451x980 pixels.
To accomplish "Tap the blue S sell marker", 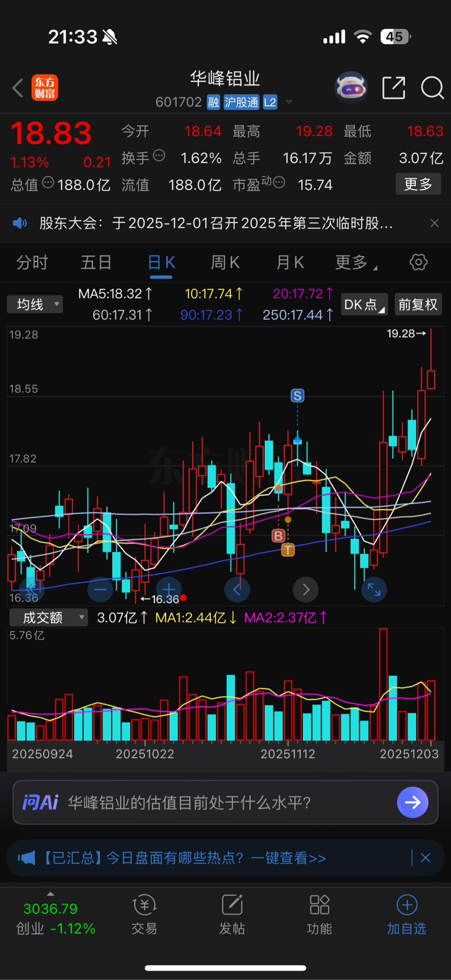I will click(297, 396).
